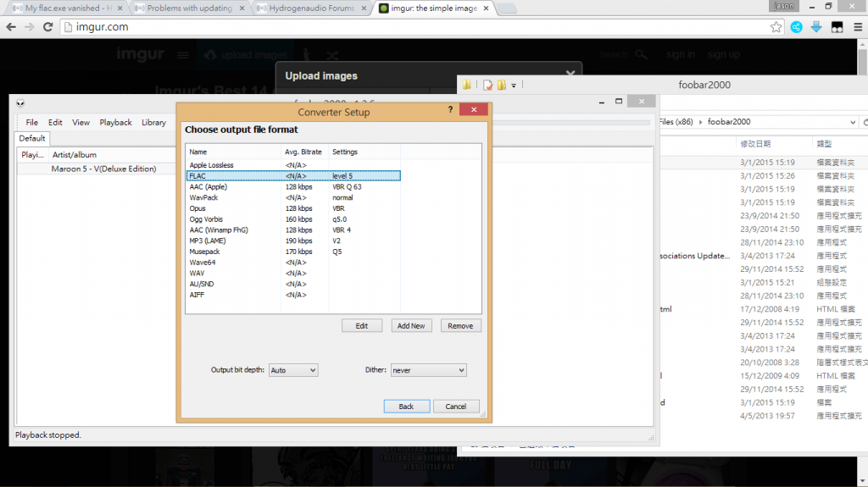The height and width of the screenshot is (487, 868).
Task: Click the browser back arrow
Action: [11, 26]
